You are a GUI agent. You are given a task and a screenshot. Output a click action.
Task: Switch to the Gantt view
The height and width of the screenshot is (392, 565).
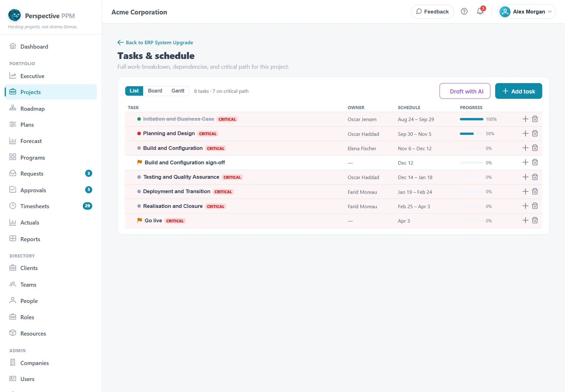178,91
